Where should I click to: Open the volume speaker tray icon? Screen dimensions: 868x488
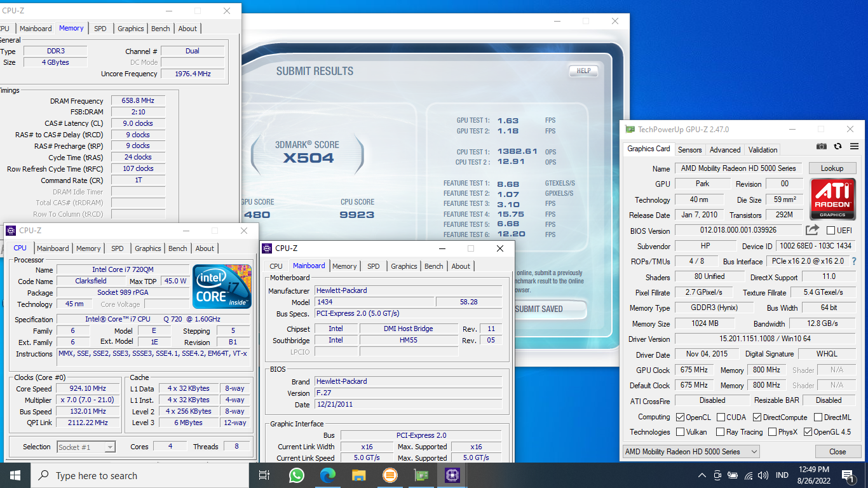pyautogui.click(x=763, y=475)
